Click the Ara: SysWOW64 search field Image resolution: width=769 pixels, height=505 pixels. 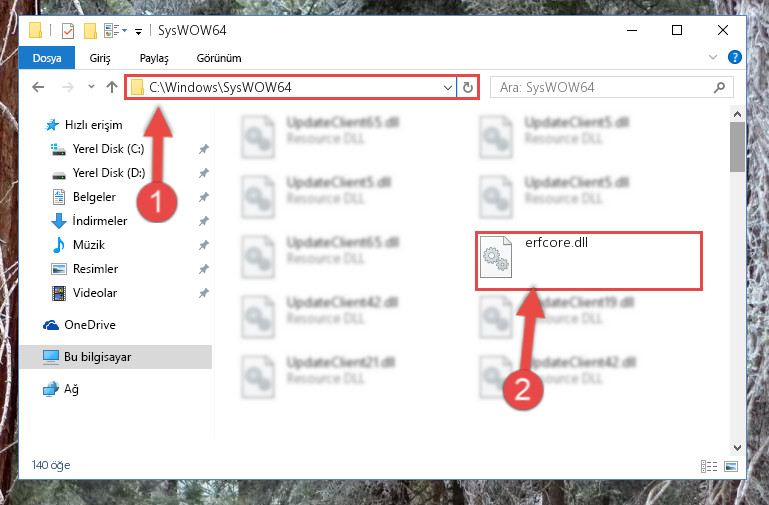pyautogui.click(x=603, y=87)
